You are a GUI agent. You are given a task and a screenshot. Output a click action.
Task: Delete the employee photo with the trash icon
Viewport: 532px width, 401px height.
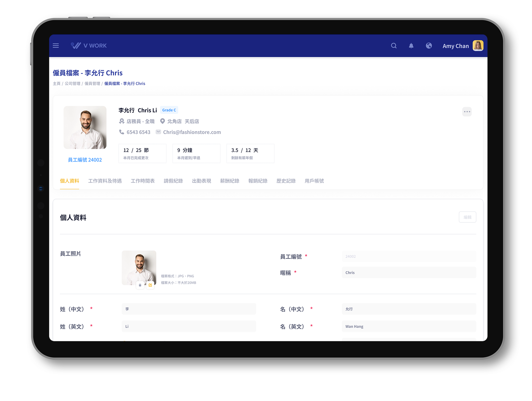click(140, 285)
